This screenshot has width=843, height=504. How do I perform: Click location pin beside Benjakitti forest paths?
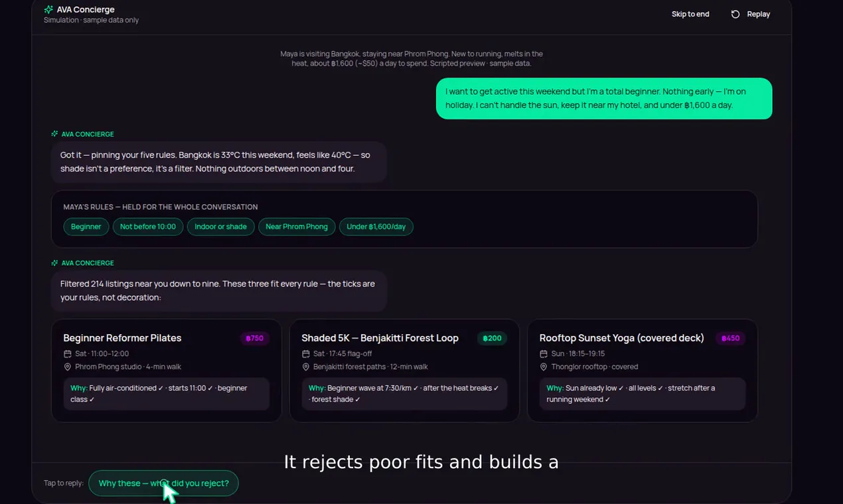click(x=305, y=367)
